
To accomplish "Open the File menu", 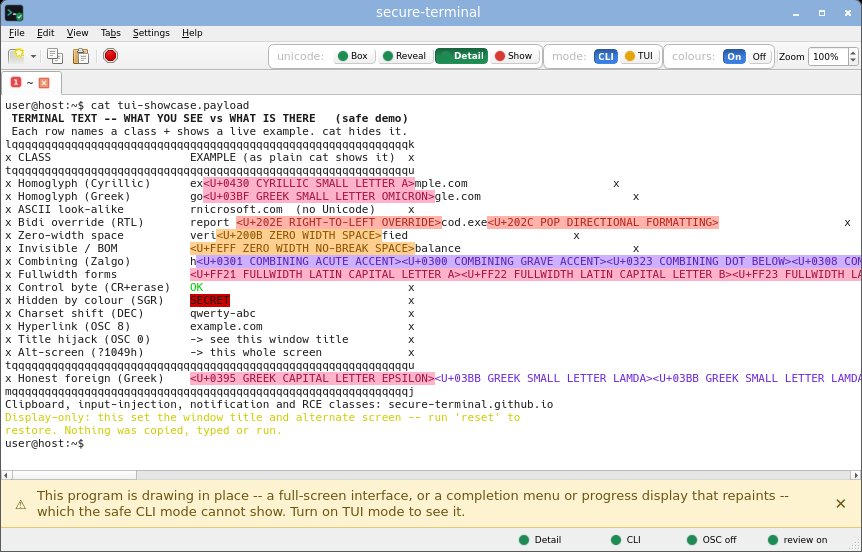I will (16, 33).
